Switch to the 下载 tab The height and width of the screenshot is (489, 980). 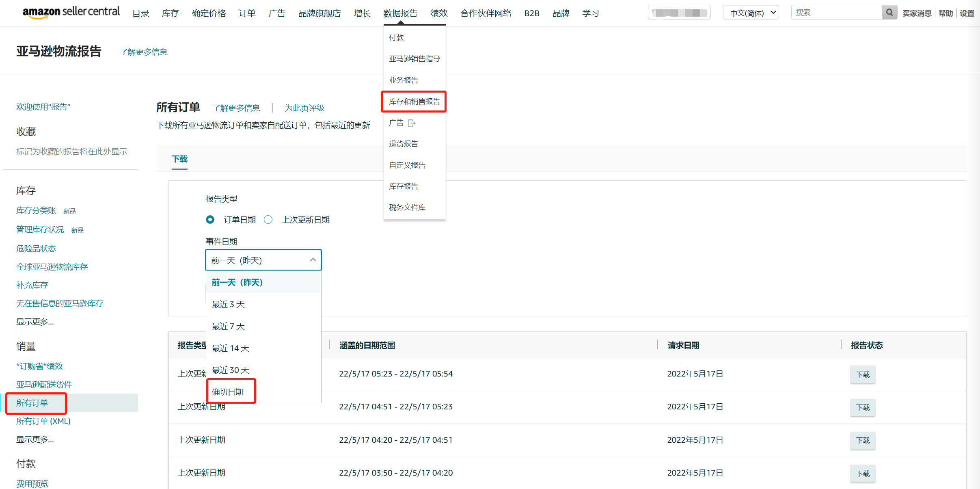(179, 159)
